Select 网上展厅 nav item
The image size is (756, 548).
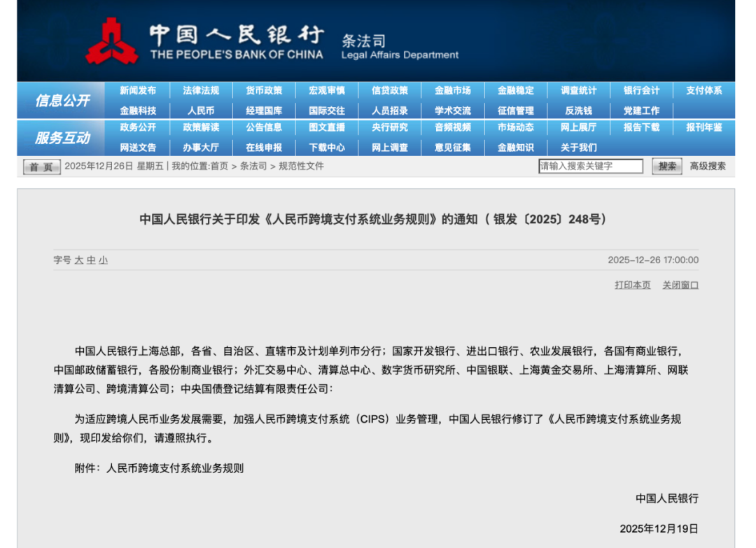(579, 127)
